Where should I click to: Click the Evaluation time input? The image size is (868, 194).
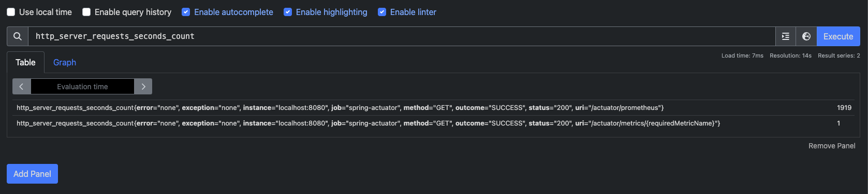click(x=82, y=87)
